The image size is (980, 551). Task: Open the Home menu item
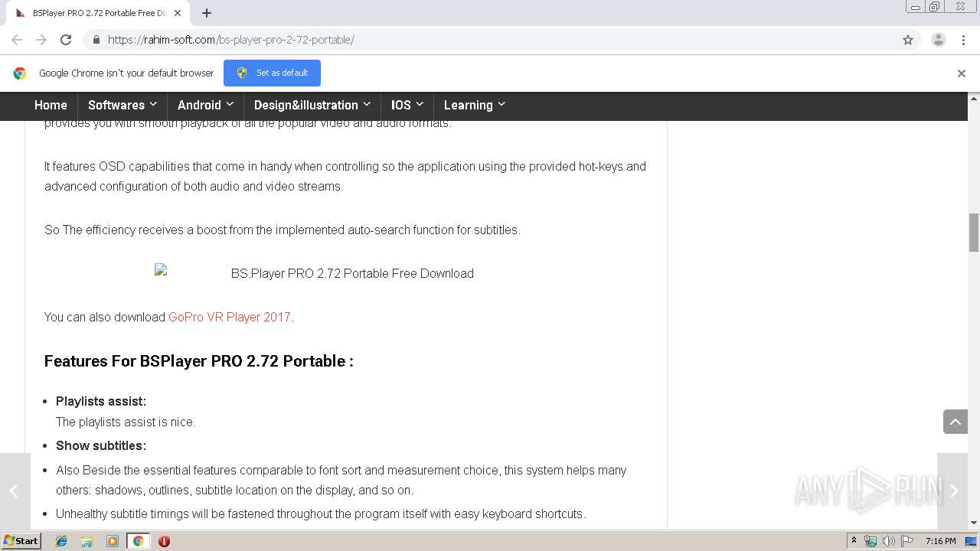pos(51,105)
